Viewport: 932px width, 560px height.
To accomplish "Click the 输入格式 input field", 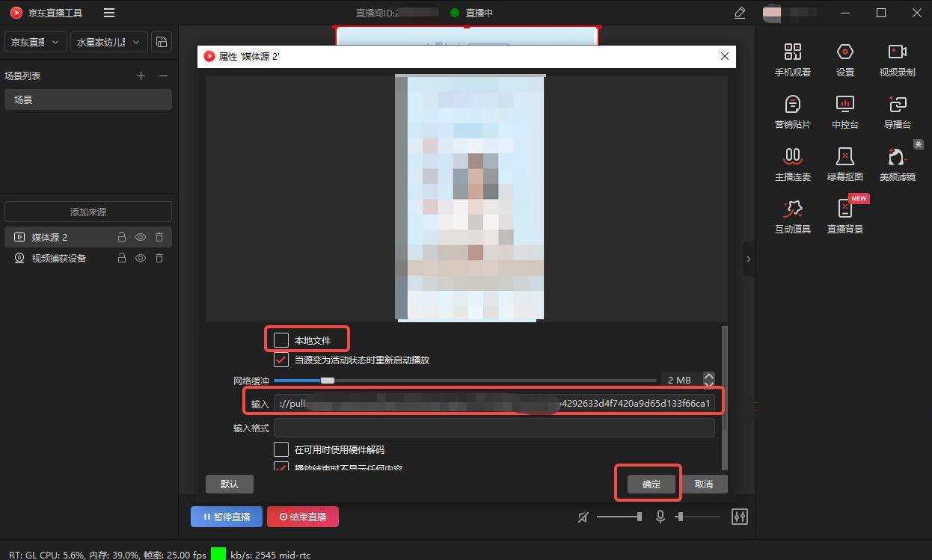I will tap(494, 428).
